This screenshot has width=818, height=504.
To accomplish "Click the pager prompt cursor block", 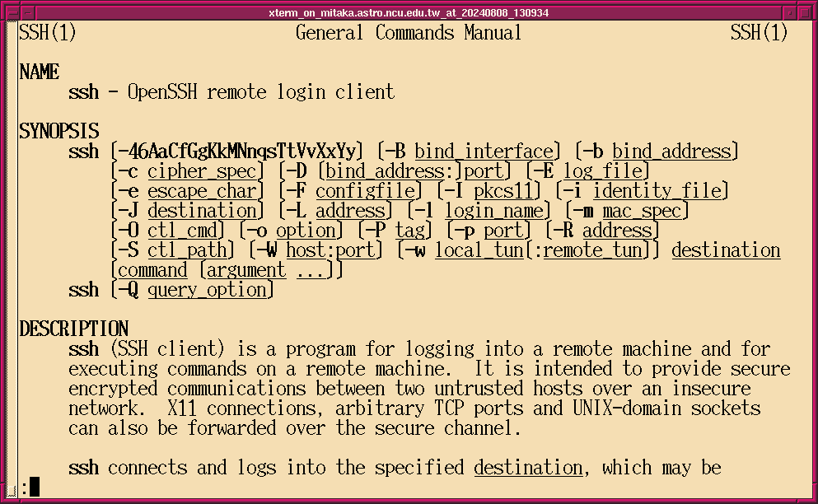I will tap(34, 488).
